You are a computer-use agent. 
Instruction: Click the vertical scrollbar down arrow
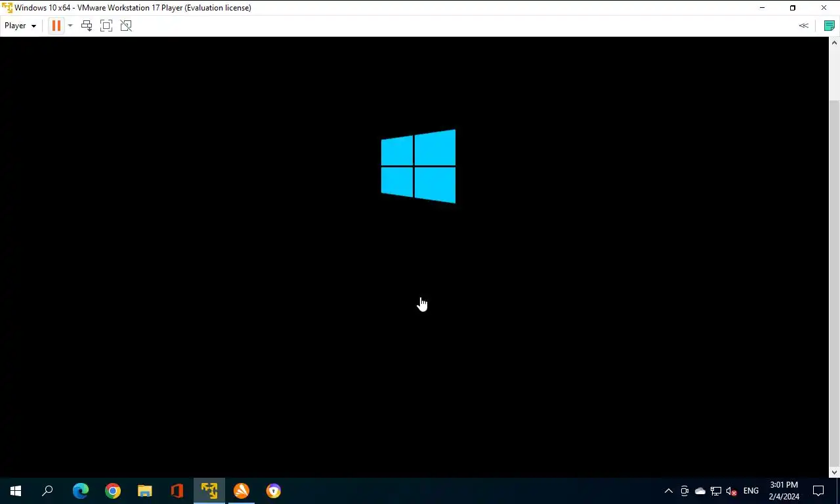point(835,472)
